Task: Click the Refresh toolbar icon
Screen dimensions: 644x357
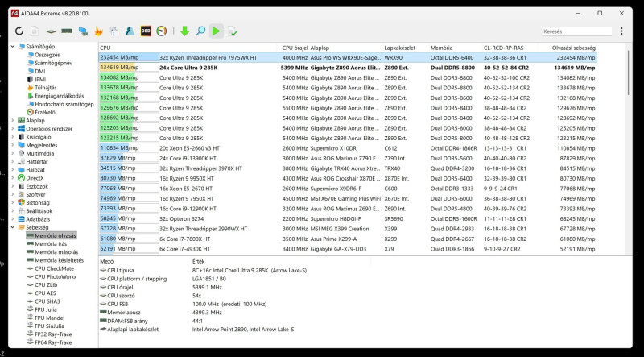Action: (x=19, y=31)
